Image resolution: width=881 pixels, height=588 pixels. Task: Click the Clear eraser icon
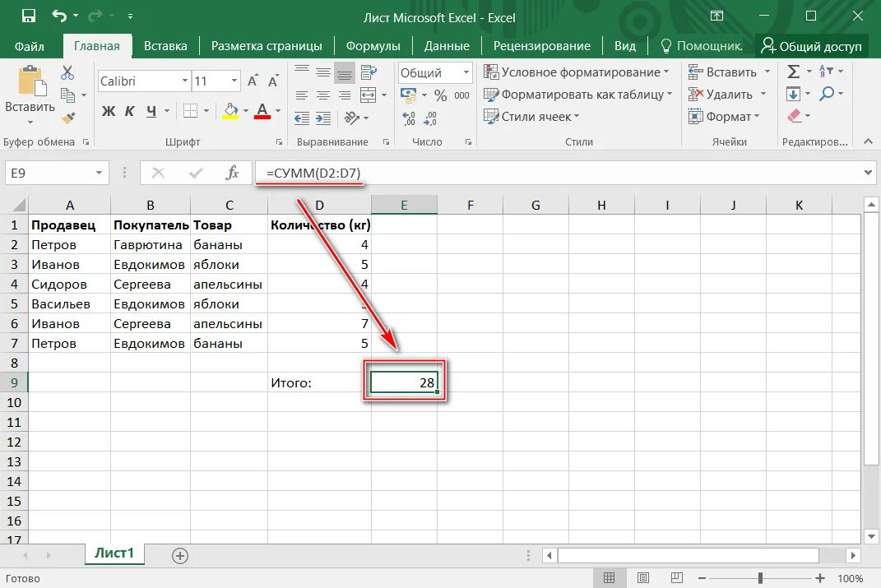(794, 116)
